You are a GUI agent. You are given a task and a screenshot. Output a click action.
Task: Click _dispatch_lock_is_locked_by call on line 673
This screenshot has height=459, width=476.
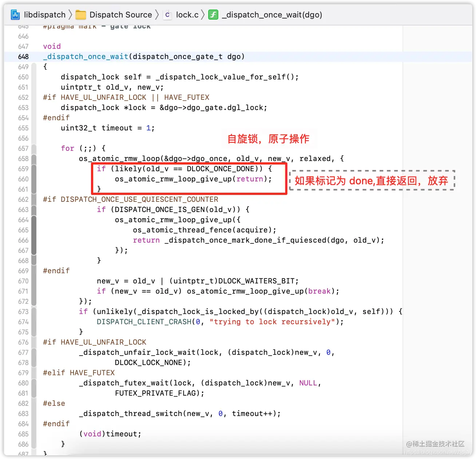pyautogui.click(x=198, y=311)
